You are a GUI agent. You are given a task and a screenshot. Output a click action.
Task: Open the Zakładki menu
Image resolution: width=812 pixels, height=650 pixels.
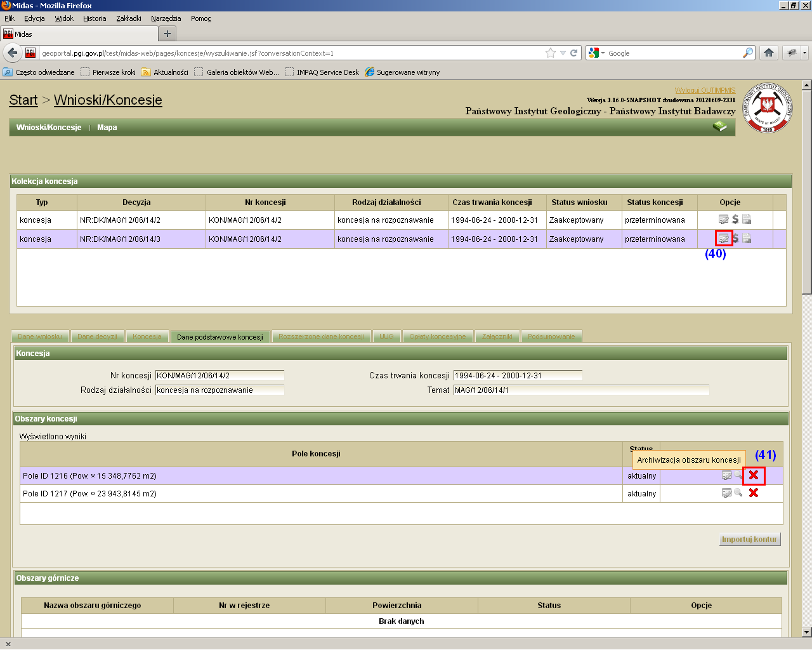click(x=129, y=18)
